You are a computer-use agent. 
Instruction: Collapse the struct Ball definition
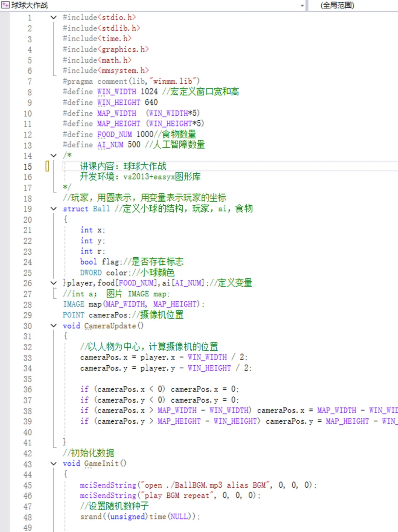pyautogui.click(x=53, y=209)
